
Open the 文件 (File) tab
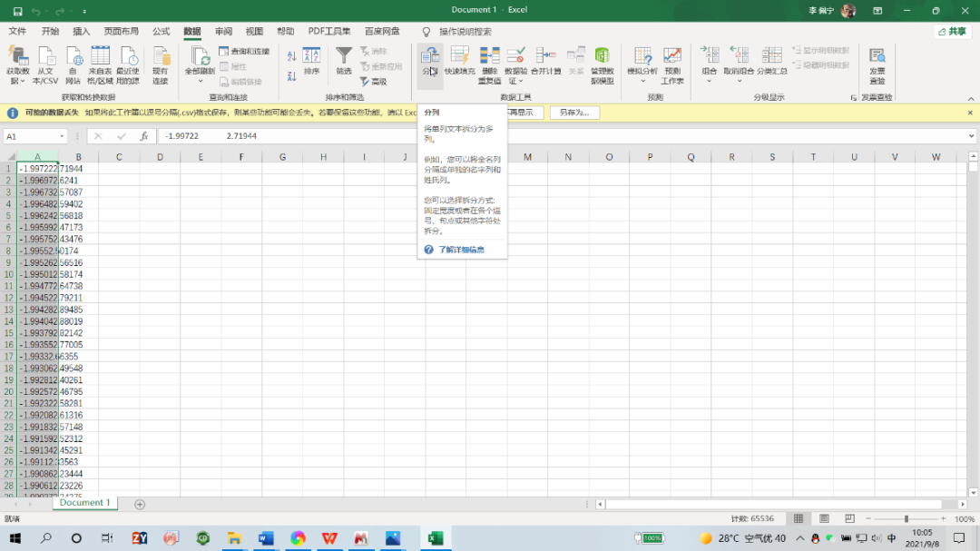pyautogui.click(x=17, y=31)
